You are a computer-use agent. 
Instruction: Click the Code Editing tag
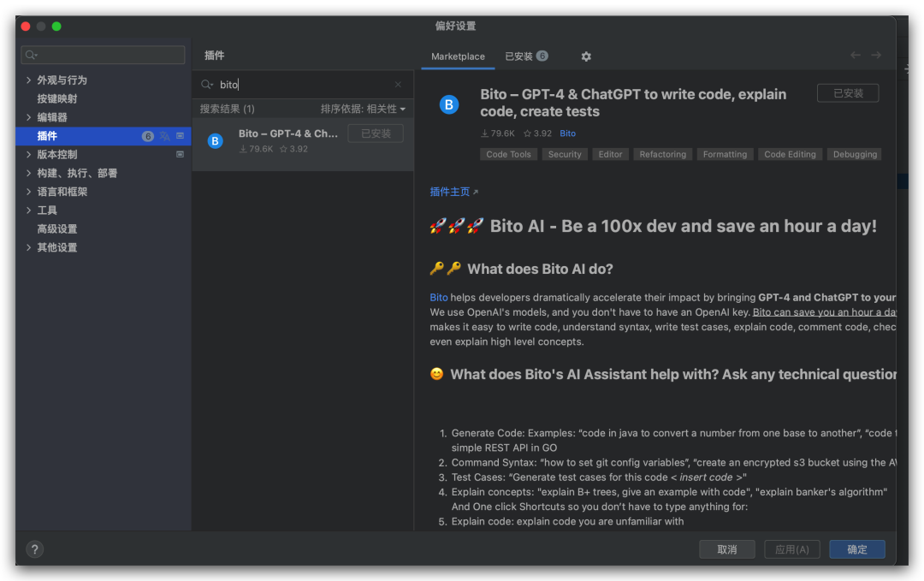click(x=790, y=154)
